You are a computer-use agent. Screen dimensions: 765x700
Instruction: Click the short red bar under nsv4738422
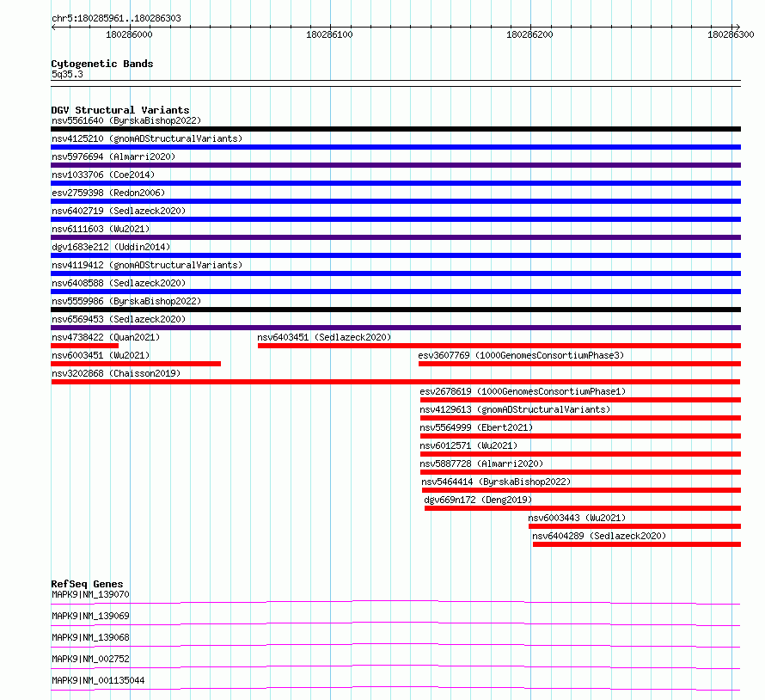(85, 346)
